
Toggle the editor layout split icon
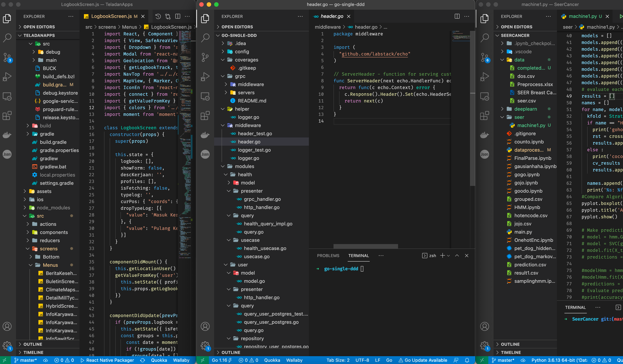click(178, 16)
